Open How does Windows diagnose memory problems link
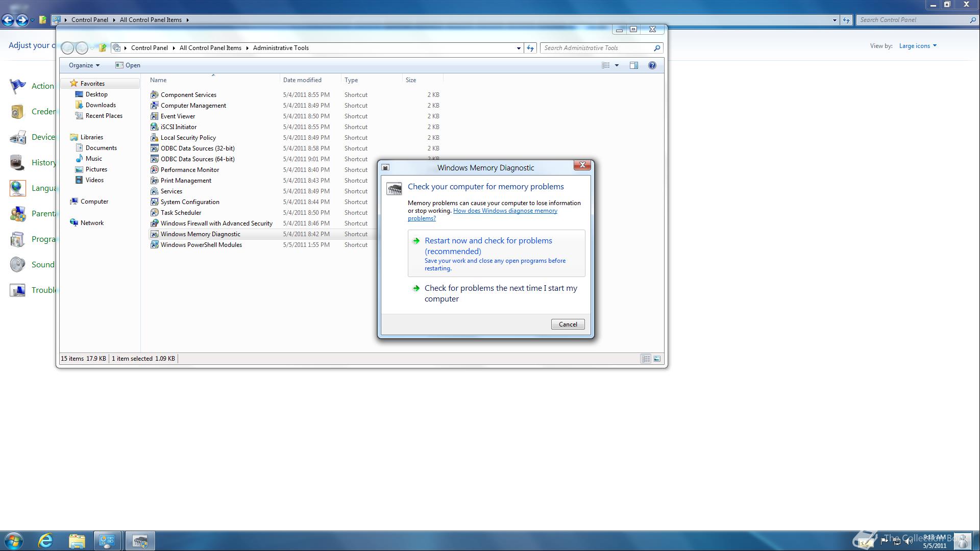 482,214
